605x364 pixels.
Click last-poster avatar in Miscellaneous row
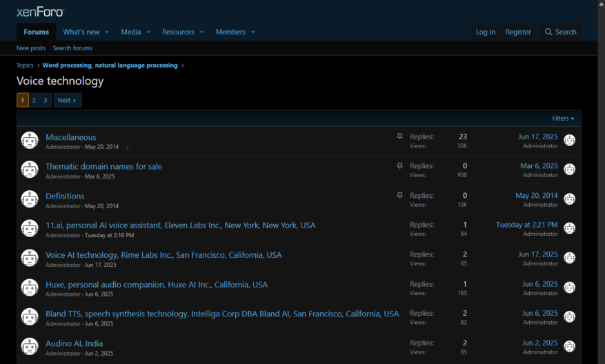pos(570,140)
